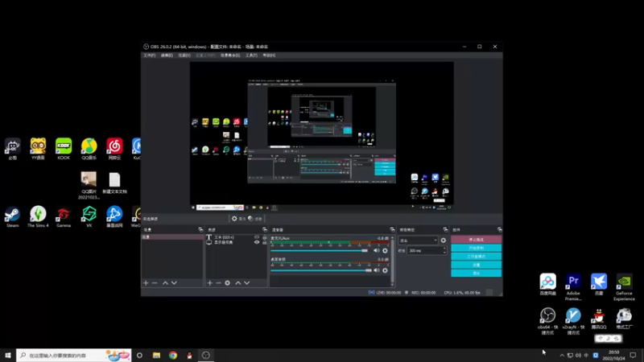Undock the Controls panel

[x=499, y=230]
